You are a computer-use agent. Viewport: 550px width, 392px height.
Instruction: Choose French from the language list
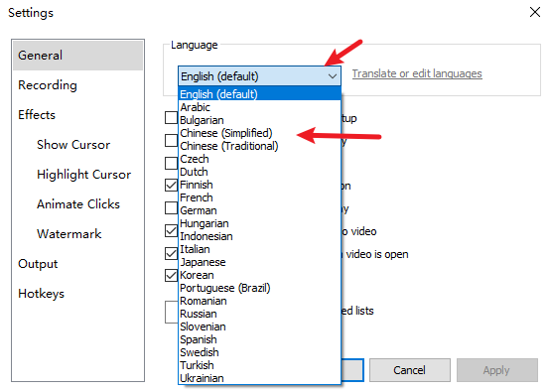pos(259,197)
